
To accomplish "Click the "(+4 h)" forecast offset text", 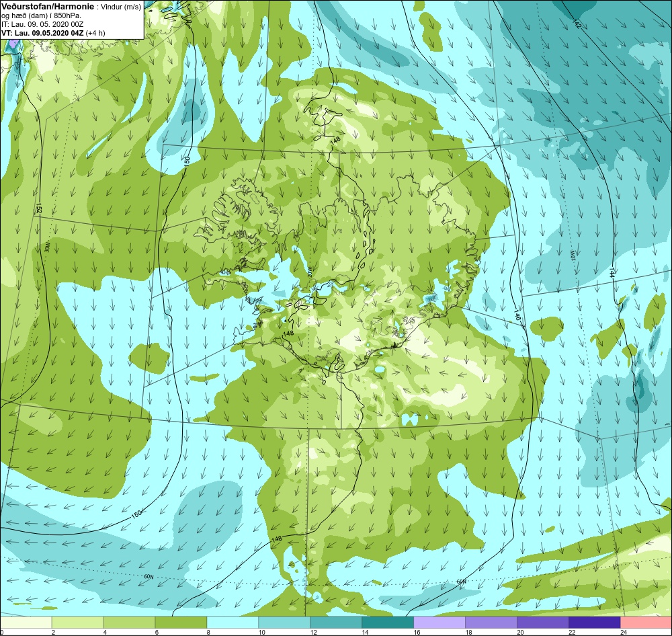I will pyautogui.click(x=95, y=33).
